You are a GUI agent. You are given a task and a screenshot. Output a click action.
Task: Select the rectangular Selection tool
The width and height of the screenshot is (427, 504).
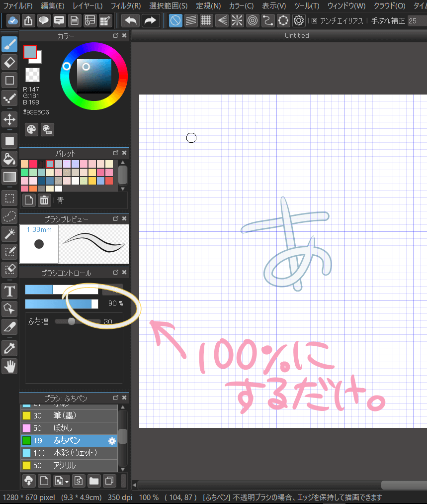pyautogui.click(x=9, y=198)
